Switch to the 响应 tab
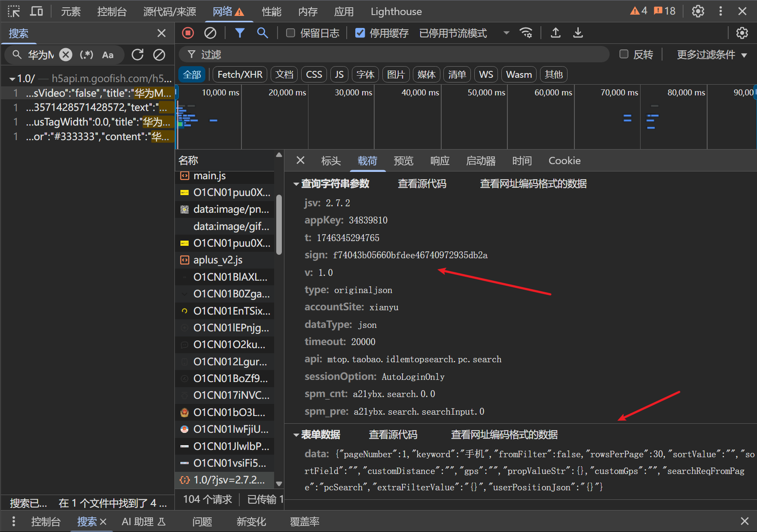This screenshot has height=532, width=757. click(440, 161)
